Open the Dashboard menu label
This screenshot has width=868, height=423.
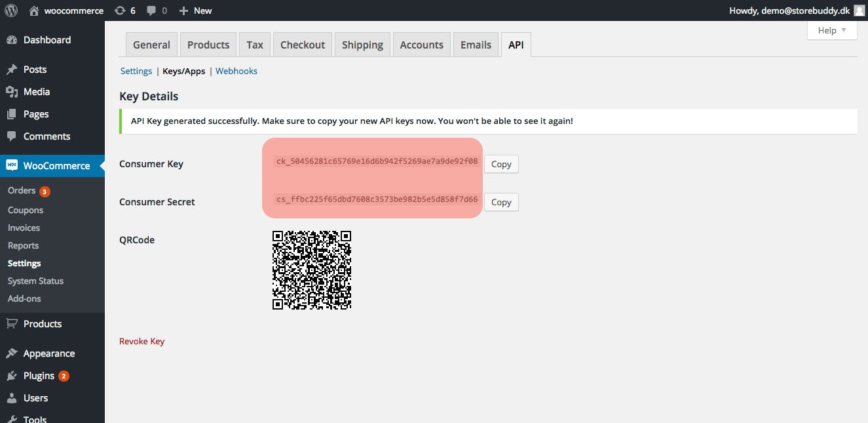tap(47, 40)
